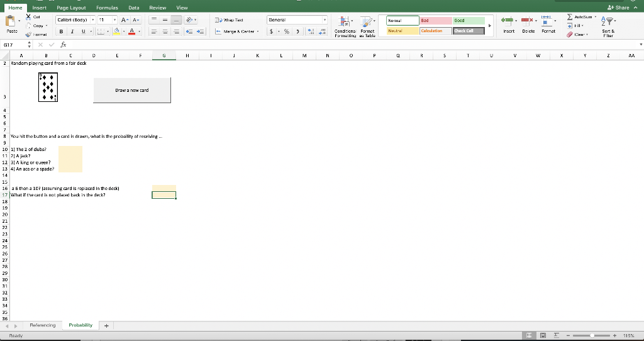Open the Format cells menu icon
Screen dimensions: 644x341
547,20
